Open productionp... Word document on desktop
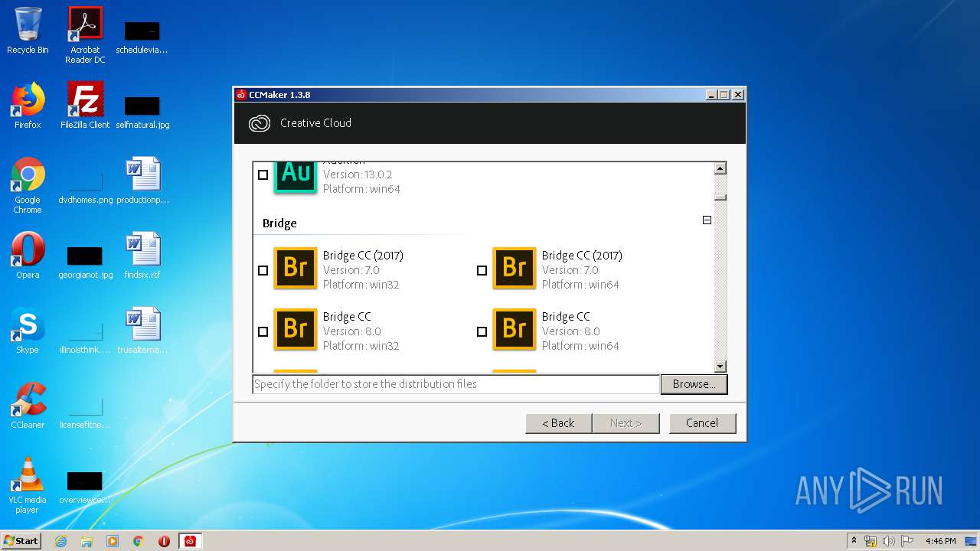Viewport: 980px width, 551px height. (x=142, y=181)
